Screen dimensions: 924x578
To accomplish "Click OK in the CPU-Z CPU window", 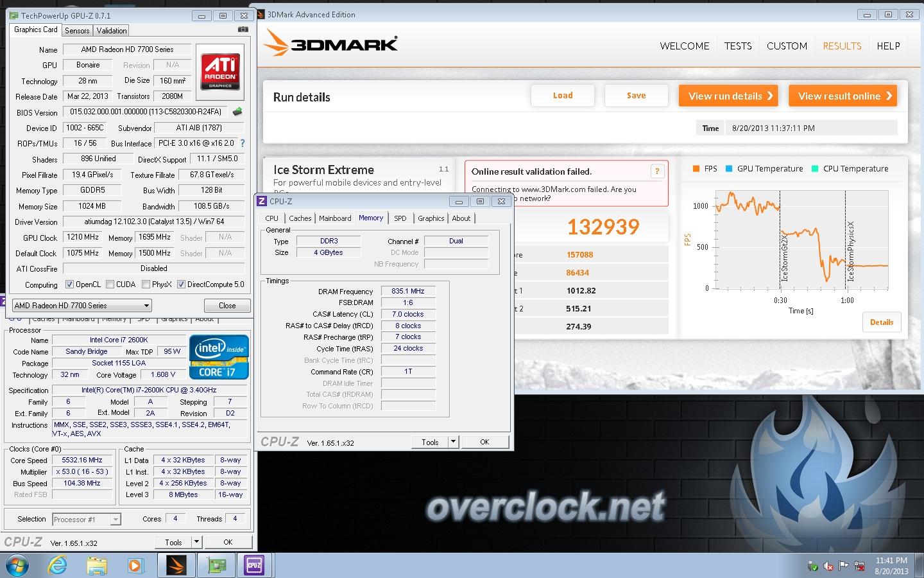I will (228, 542).
